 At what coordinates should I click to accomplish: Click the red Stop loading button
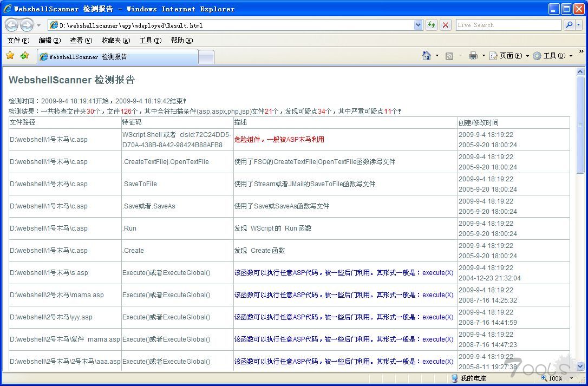point(446,25)
